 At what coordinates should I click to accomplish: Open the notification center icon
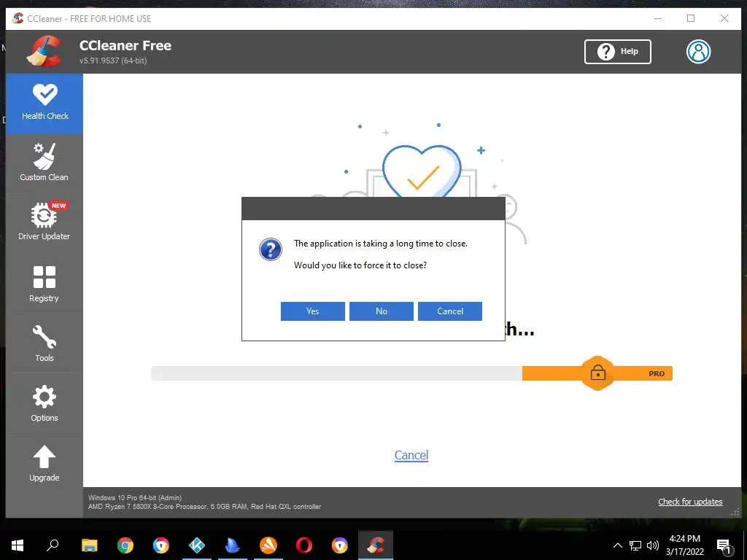point(724,545)
